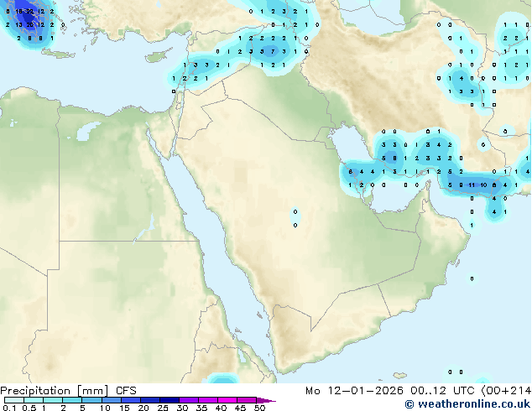Screen dimensions: 532x411
Task: Click the arrow tip ending the legend bar
Action: (266, 400)
